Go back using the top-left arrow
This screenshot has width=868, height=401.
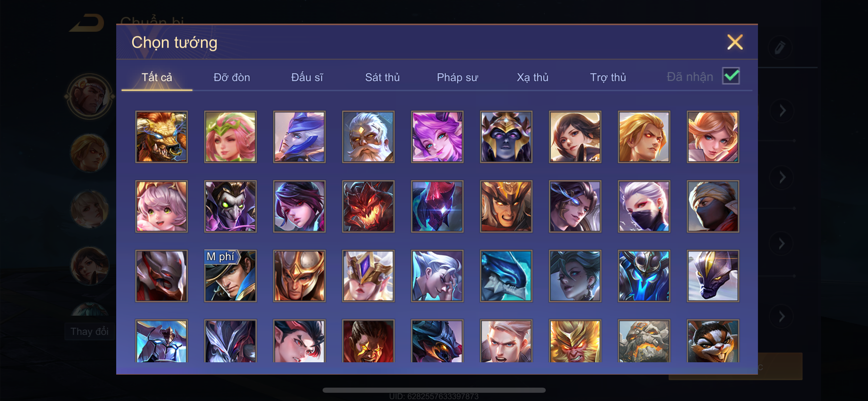point(87,23)
